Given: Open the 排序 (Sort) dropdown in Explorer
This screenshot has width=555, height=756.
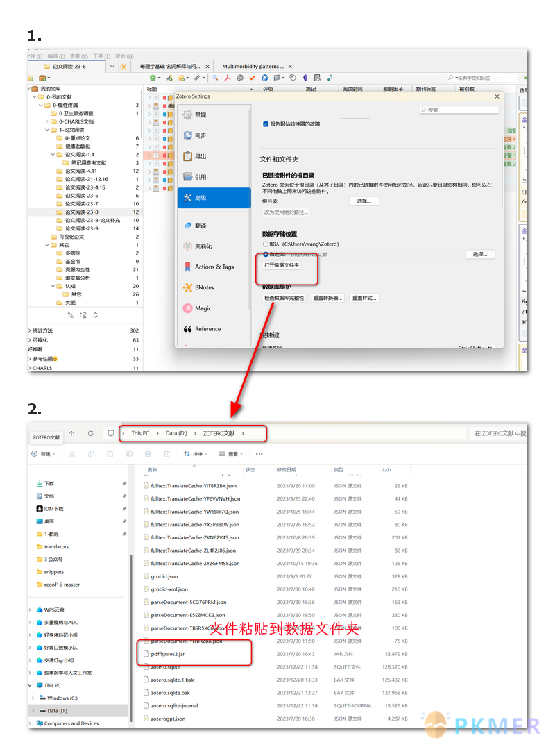Looking at the screenshot, I should click(x=196, y=454).
